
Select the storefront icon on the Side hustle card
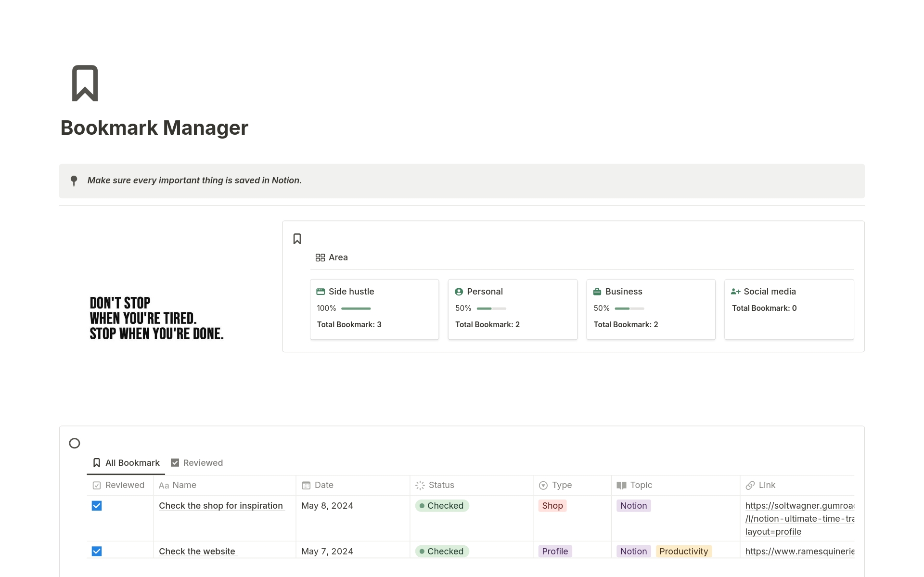[321, 291]
